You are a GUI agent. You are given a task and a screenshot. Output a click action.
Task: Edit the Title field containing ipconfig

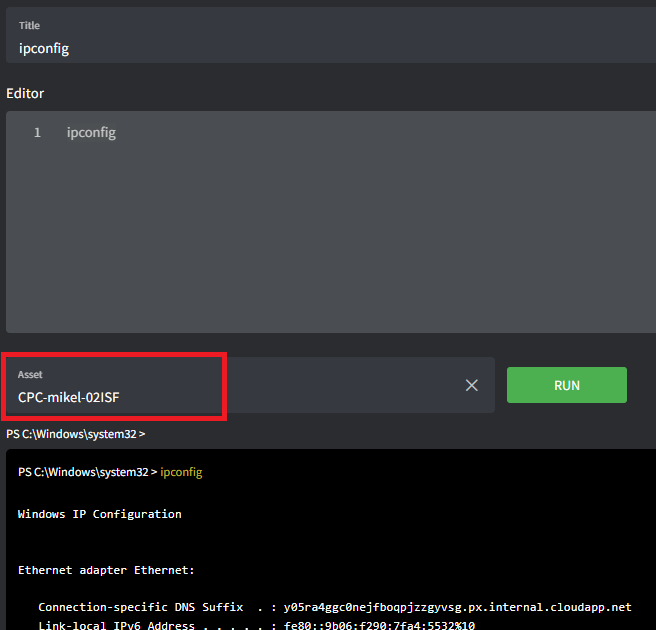(x=331, y=36)
